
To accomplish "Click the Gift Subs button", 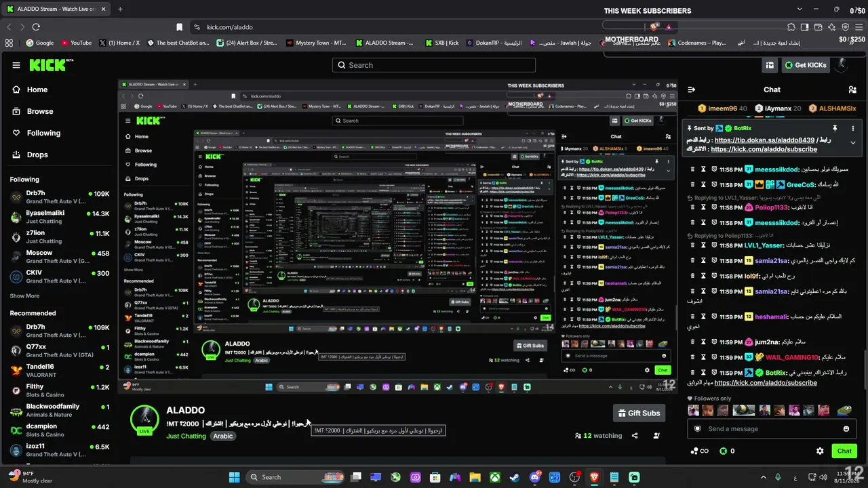I will [639, 413].
